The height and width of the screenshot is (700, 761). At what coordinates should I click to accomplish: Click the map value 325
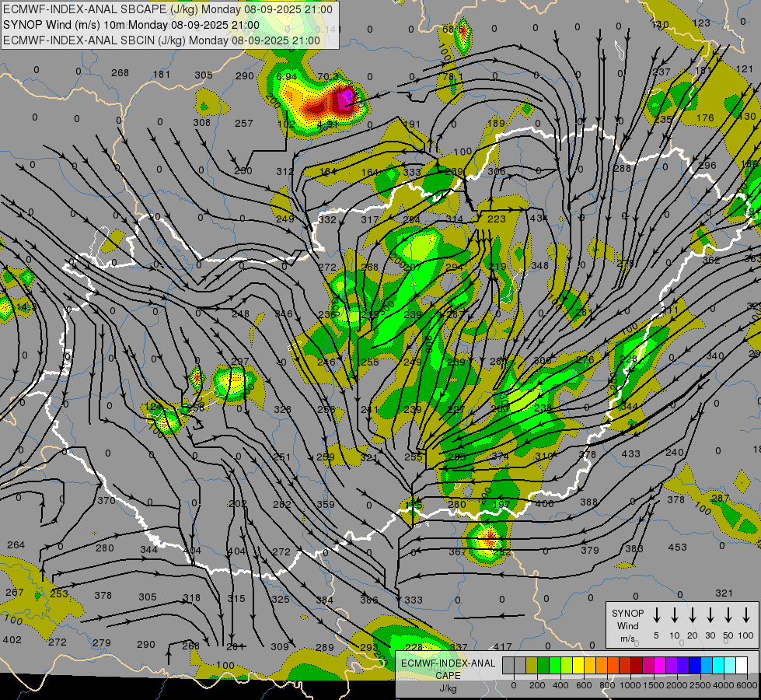point(280,599)
